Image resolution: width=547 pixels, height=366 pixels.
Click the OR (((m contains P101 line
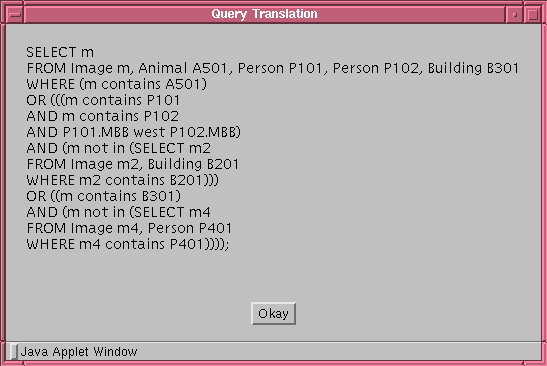103,100
